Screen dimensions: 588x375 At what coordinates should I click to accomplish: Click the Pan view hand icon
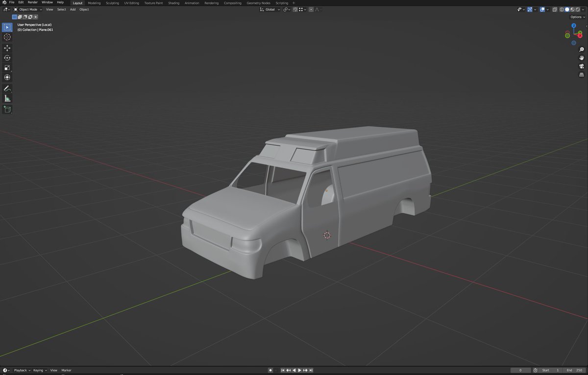(x=582, y=58)
